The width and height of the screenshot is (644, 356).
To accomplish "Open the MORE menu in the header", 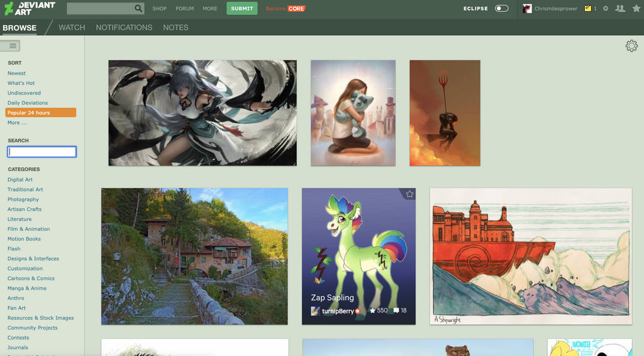I will pyautogui.click(x=210, y=8).
